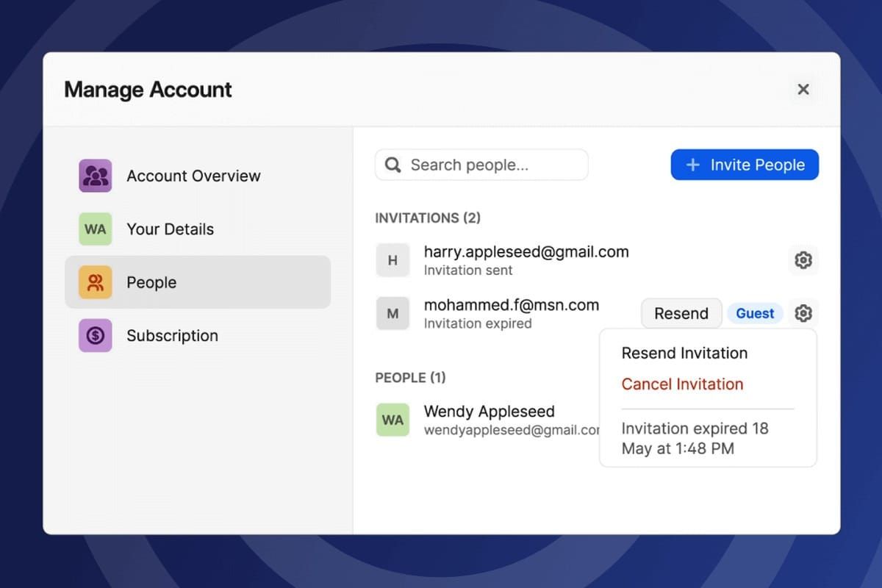Screen dimensions: 882x588
Task: Click the dollar Subscription icon
Action: 94,335
